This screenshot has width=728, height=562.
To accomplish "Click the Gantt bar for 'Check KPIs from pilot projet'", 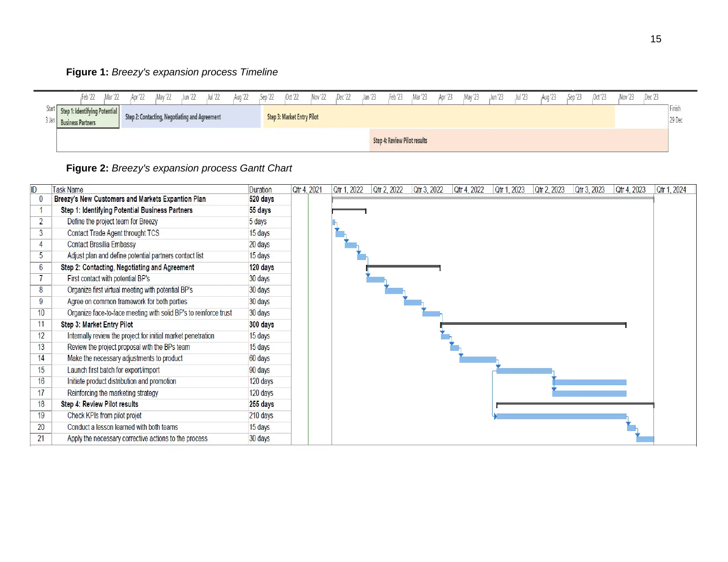I will coord(561,417).
